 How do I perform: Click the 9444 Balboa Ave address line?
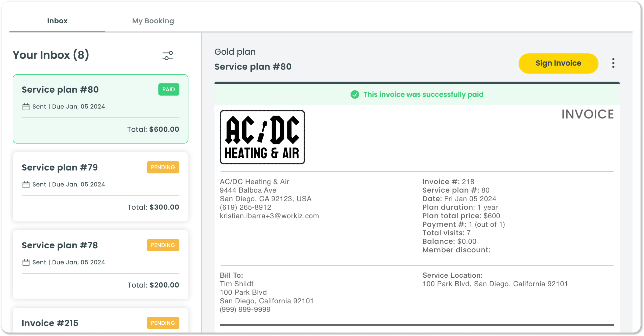(x=248, y=190)
